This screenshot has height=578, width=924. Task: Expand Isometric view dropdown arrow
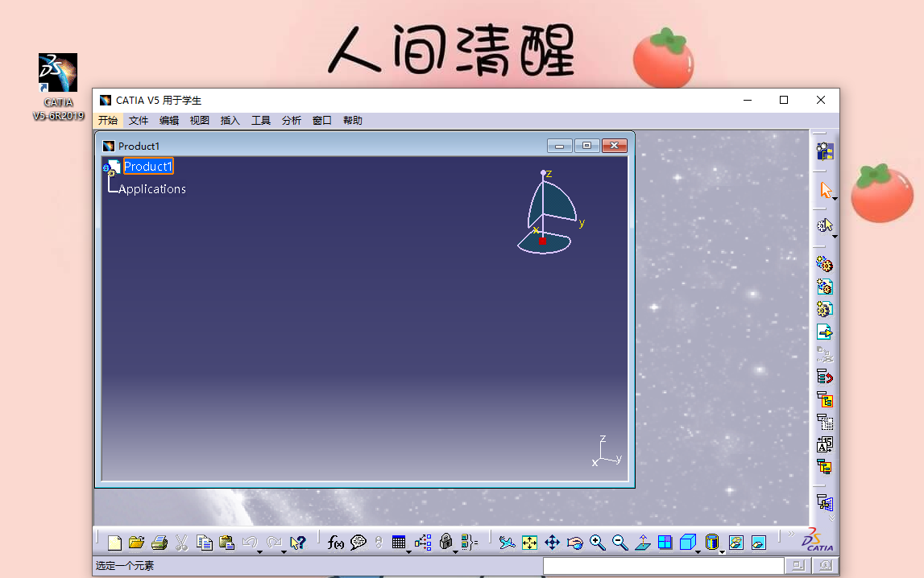click(698, 552)
